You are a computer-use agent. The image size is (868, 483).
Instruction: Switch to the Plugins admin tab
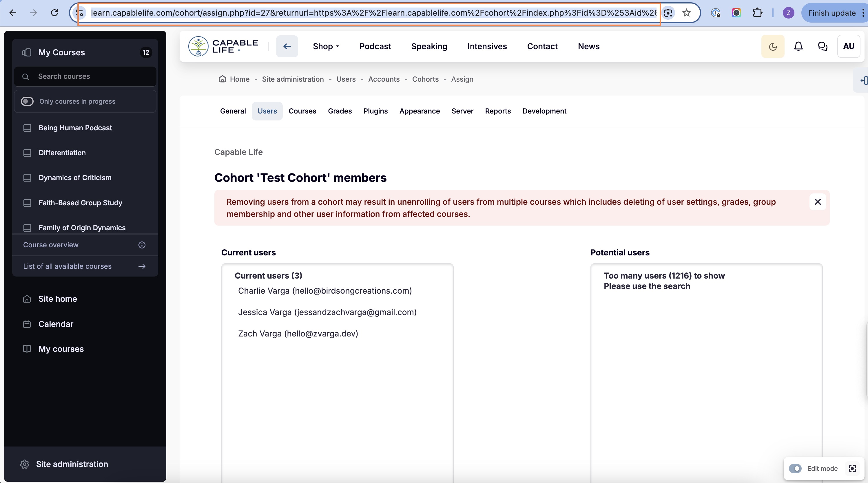375,111
